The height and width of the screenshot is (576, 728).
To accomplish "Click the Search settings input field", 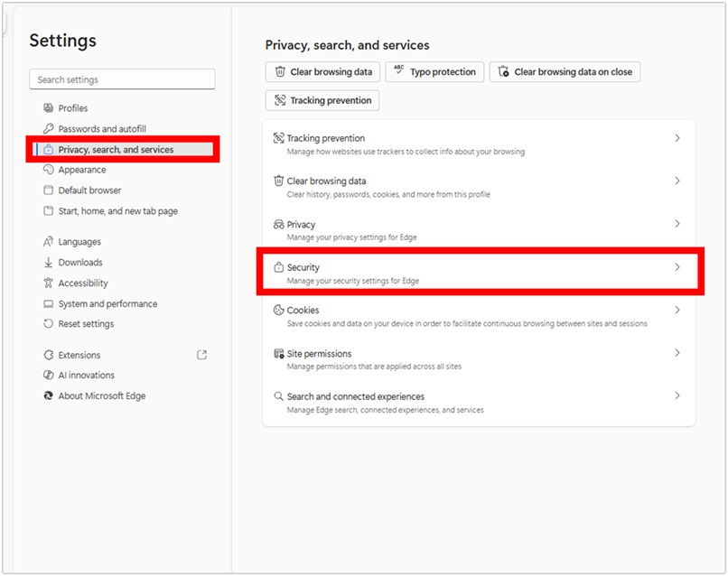I will pyautogui.click(x=122, y=79).
